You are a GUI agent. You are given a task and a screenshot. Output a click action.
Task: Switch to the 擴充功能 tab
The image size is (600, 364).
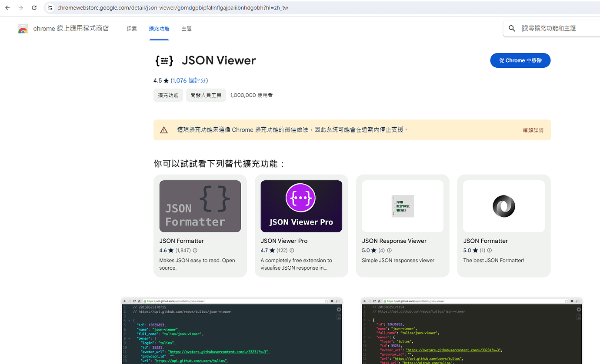pyautogui.click(x=159, y=28)
